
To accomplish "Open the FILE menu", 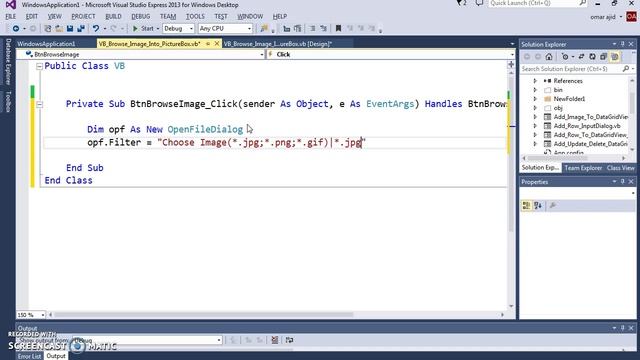I will point(10,16).
